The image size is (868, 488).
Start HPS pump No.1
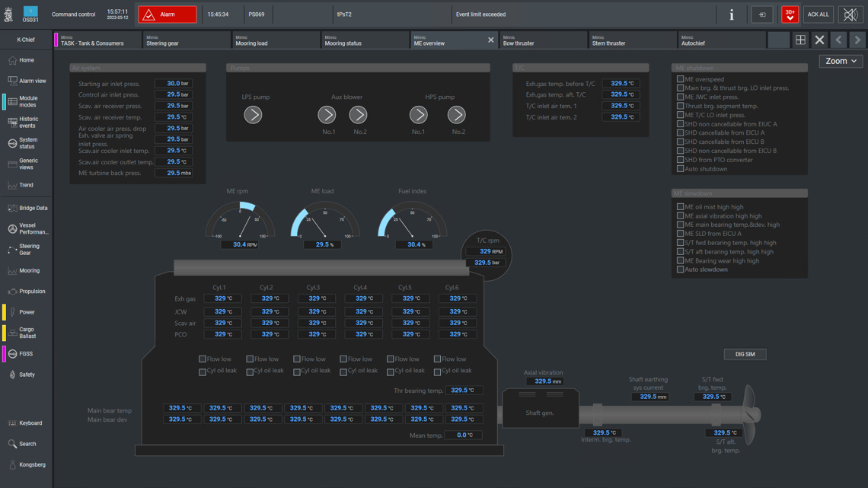pos(418,115)
